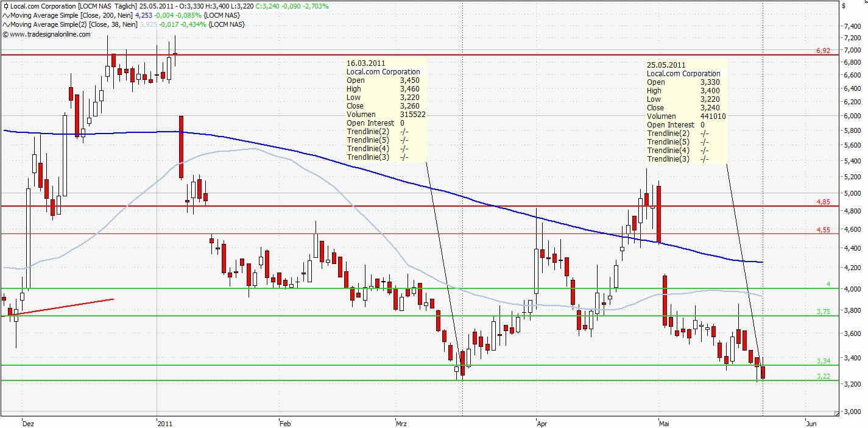Click Volumen 441010 in the 25.05.2011 tooltip

686,116
